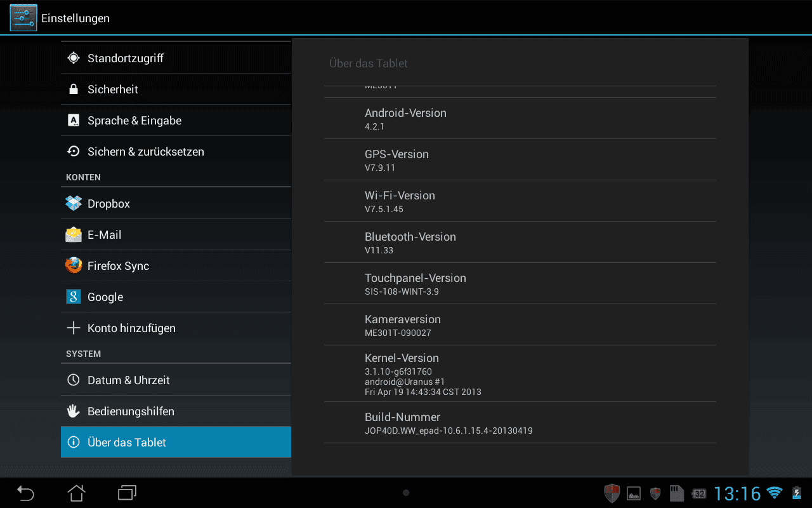Select the highlighted Über das Tablet entry
Screen dimensions: 812x508
(x=176, y=442)
